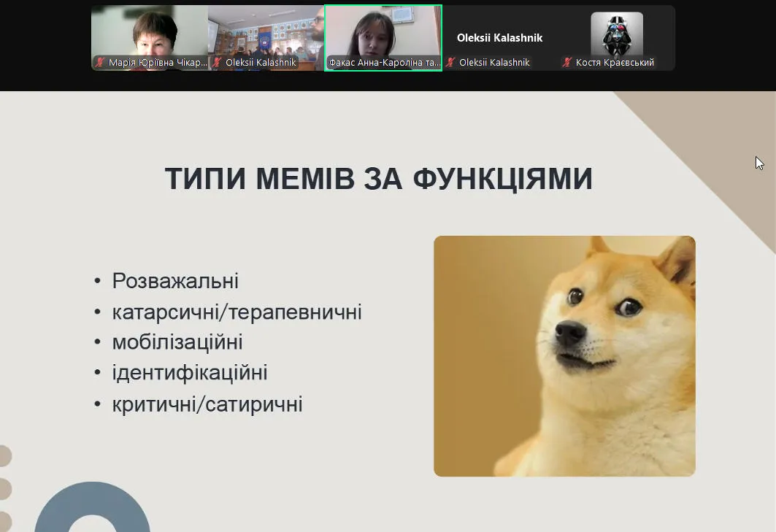Viewport: 776px width, 532px height.
Task: Click Darth Vader avatar image
Action: (x=617, y=34)
